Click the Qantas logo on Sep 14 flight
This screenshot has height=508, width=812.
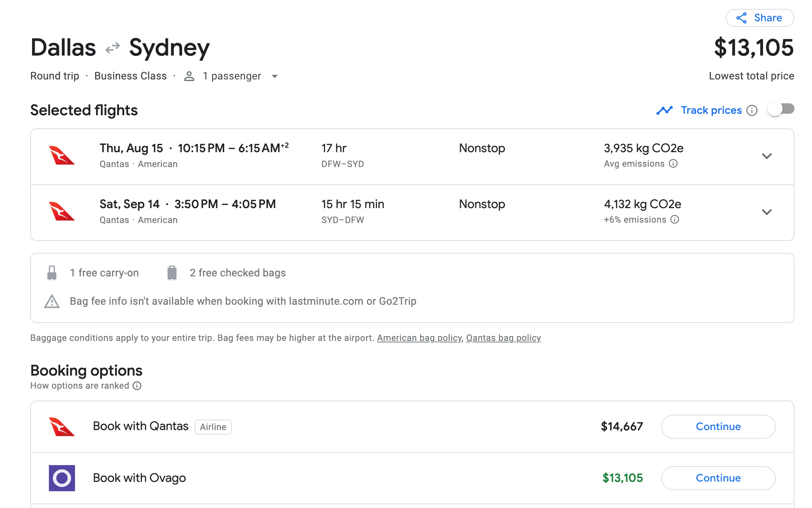click(62, 211)
